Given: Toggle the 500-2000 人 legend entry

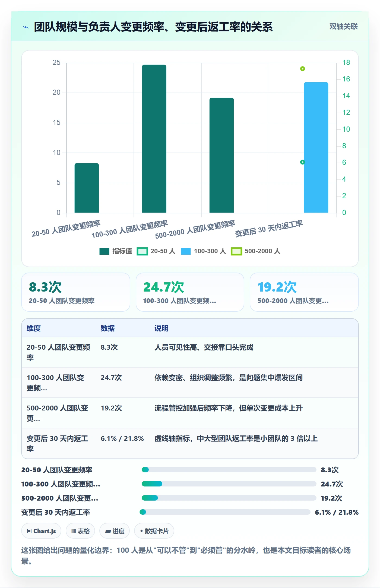Looking at the screenshot, I should [255, 251].
